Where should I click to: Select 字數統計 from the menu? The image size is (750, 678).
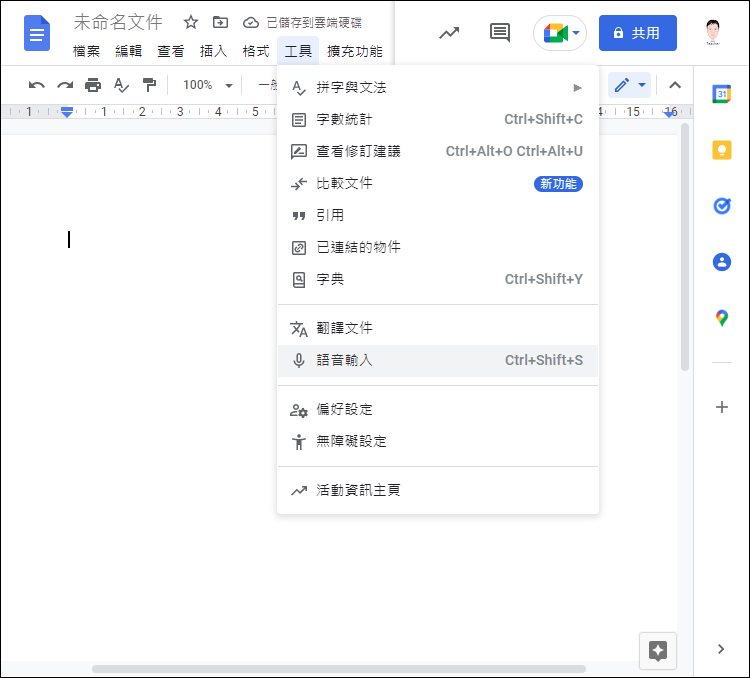point(438,120)
